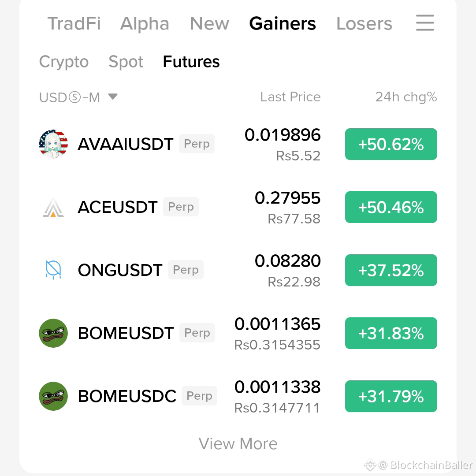Click the View More link
This screenshot has height=476, width=476.
coord(238,443)
